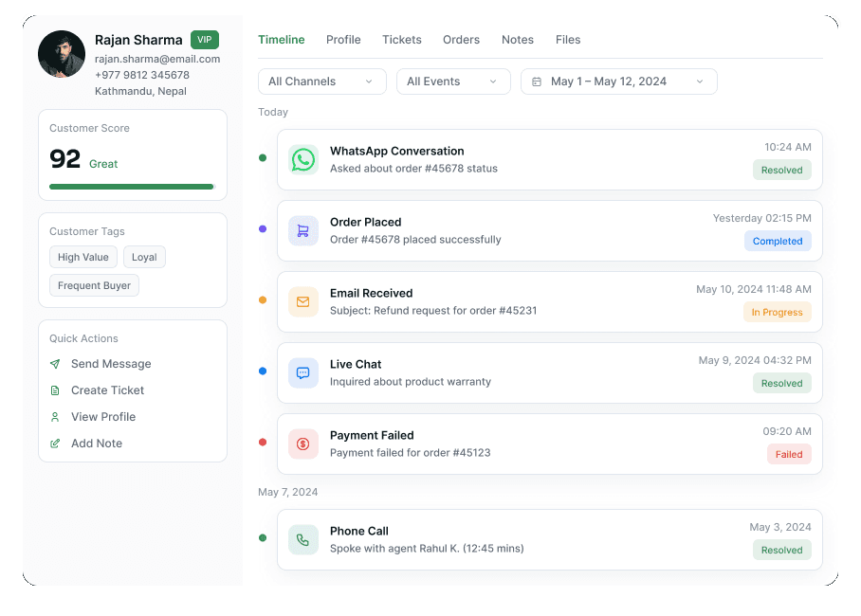The image size is (861, 616).
Task: Open the Orders tab
Action: [461, 40]
